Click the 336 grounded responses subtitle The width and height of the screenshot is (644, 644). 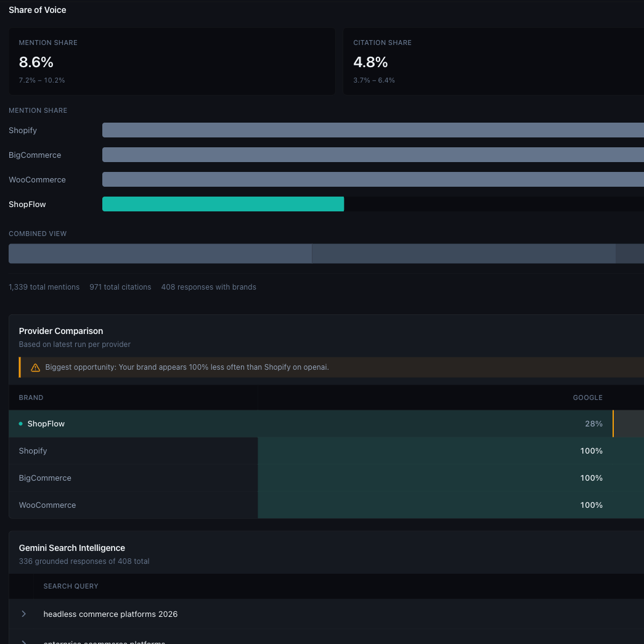(84, 561)
